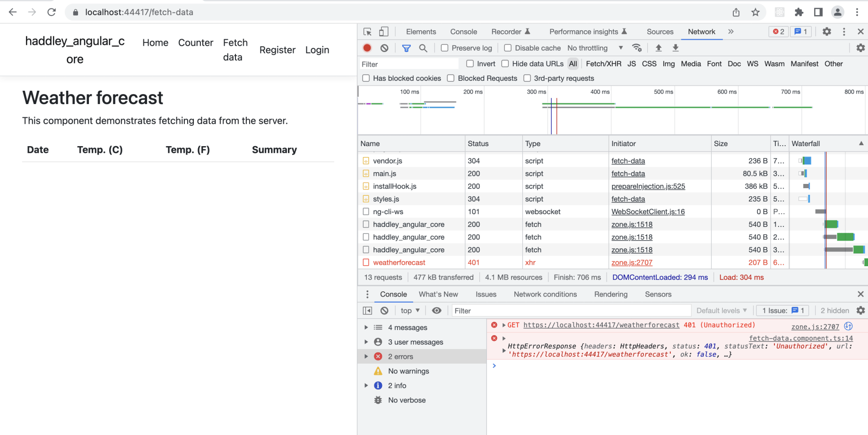
Task: Check the Disable cache checkbox
Action: click(x=508, y=48)
